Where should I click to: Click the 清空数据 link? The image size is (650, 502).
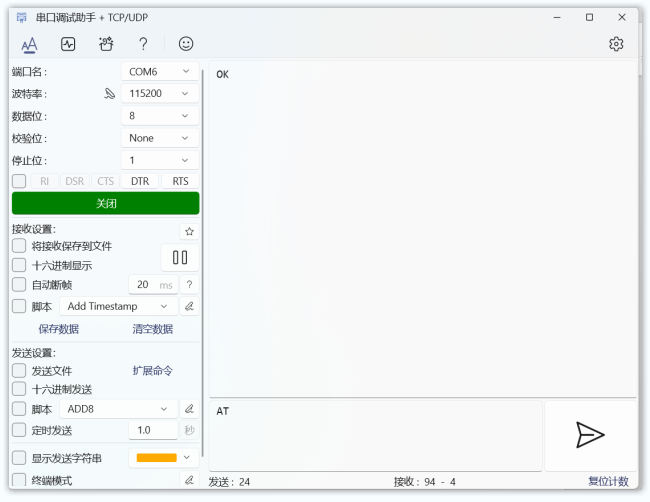point(152,329)
